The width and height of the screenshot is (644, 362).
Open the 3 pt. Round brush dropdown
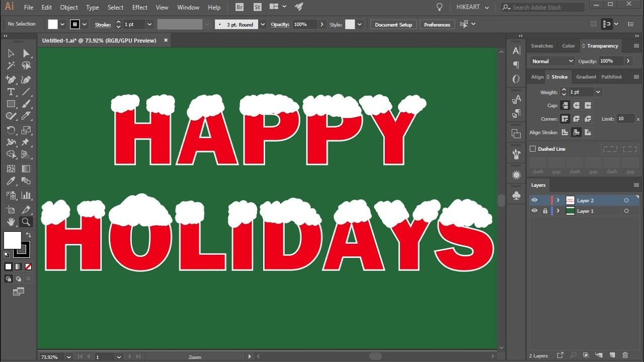click(263, 24)
